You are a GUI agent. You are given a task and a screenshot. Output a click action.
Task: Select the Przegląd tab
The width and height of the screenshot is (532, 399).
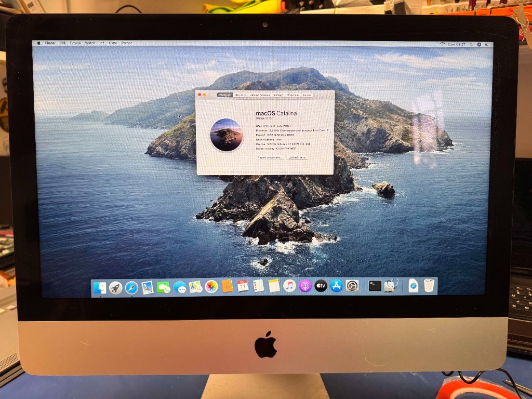(x=224, y=95)
